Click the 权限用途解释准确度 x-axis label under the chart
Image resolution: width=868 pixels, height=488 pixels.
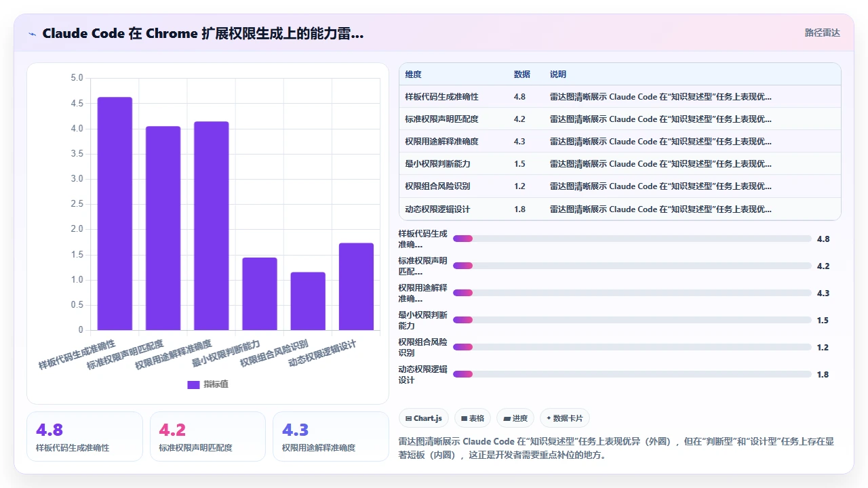174,354
